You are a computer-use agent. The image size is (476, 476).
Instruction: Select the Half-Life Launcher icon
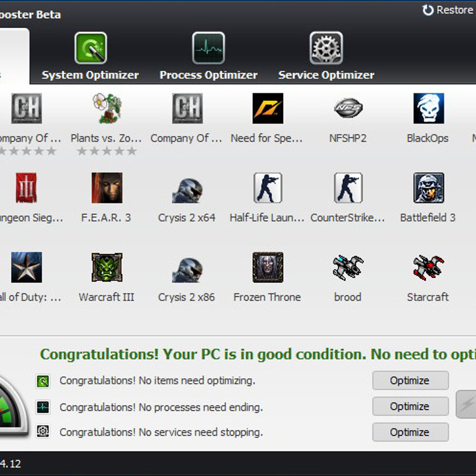[x=268, y=188]
